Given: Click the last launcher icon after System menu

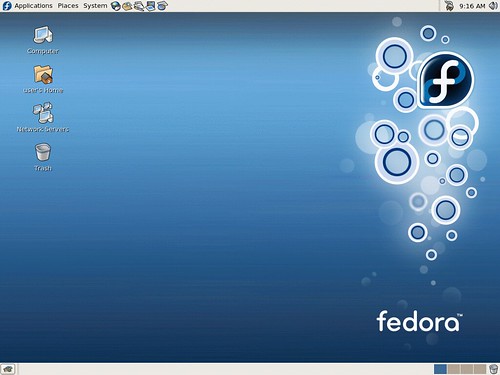Looking at the screenshot, I should (162, 6).
